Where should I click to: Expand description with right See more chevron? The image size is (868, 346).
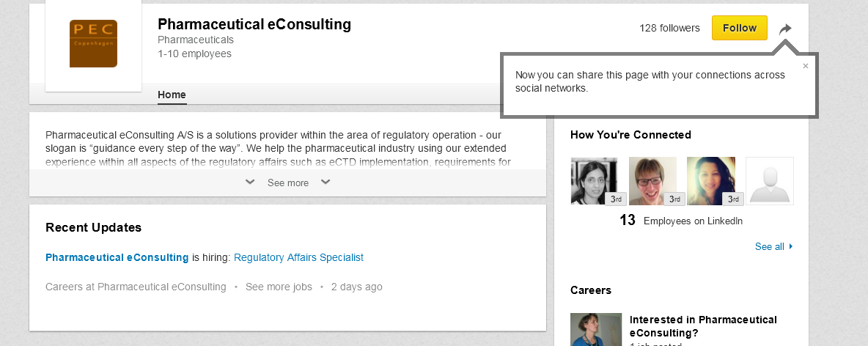[x=325, y=182]
